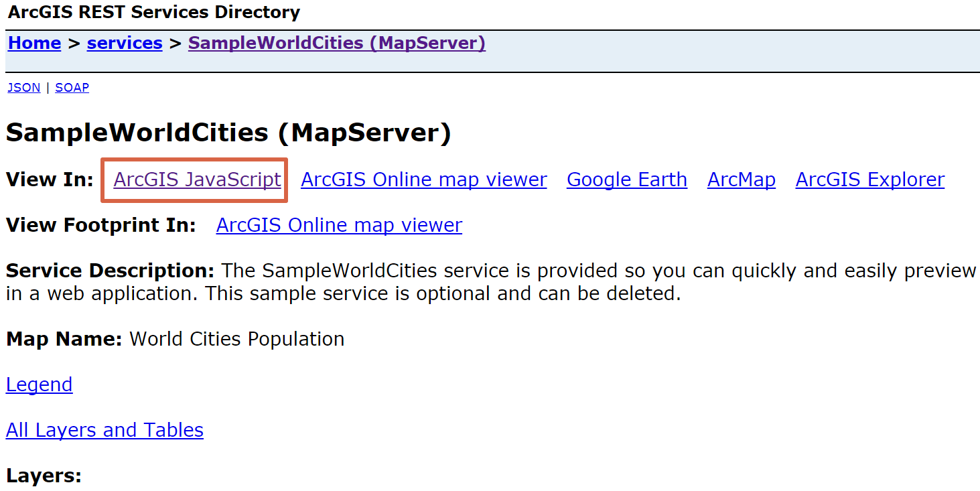This screenshot has width=980, height=491.
Task: Select the World Cities Population map name text
Action: pyautogui.click(x=237, y=339)
